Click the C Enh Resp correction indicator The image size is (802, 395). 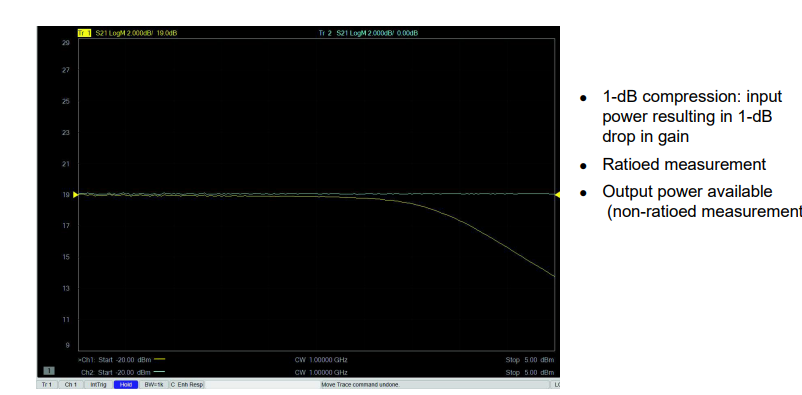pos(187,384)
